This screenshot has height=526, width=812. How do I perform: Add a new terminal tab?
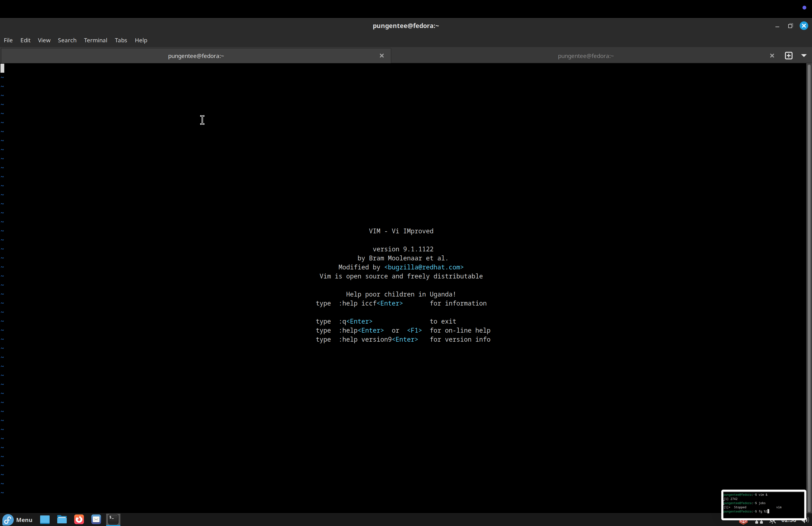coord(788,56)
